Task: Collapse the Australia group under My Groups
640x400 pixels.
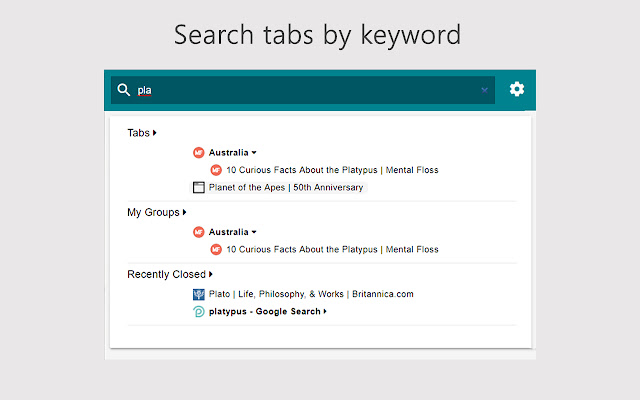Action: tap(254, 232)
